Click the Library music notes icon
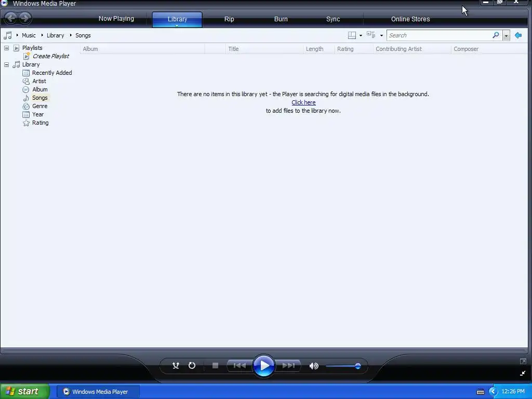The width and height of the screenshot is (532, 399). tap(16, 64)
